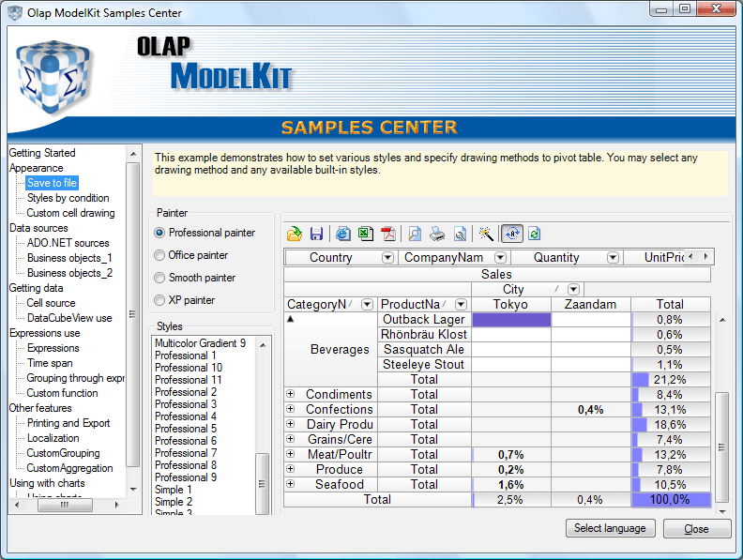
Task: Open Time span sample
Action: [50, 363]
